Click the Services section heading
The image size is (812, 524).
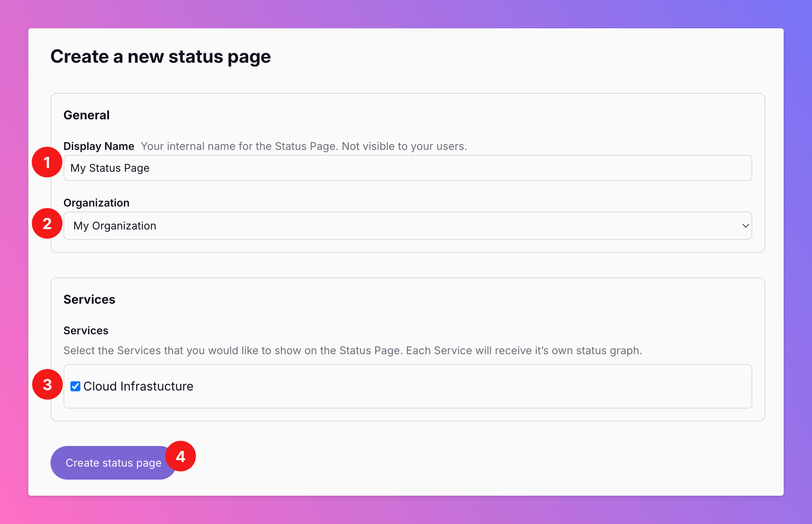click(x=89, y=299)
